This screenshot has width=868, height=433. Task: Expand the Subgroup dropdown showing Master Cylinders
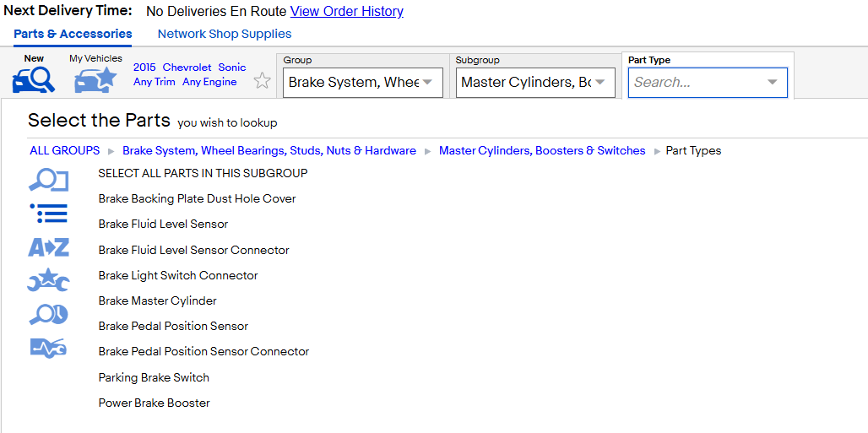click(535, 83)
